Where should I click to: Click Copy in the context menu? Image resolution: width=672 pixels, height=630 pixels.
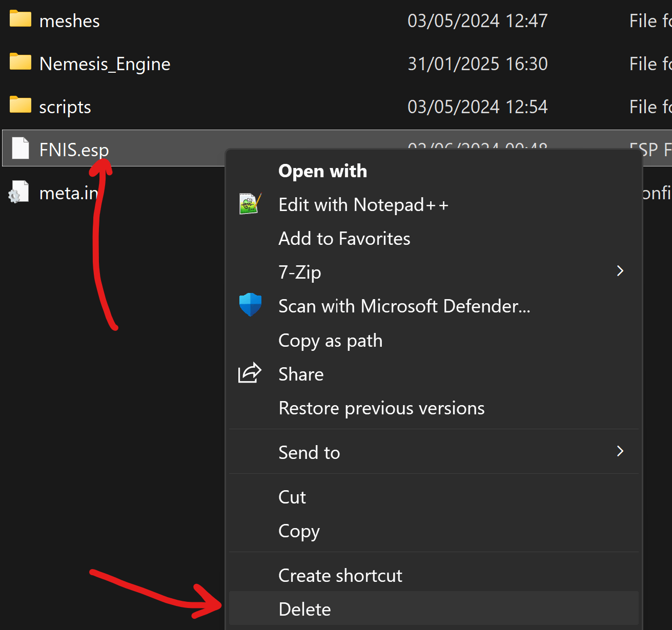[298, 531]
